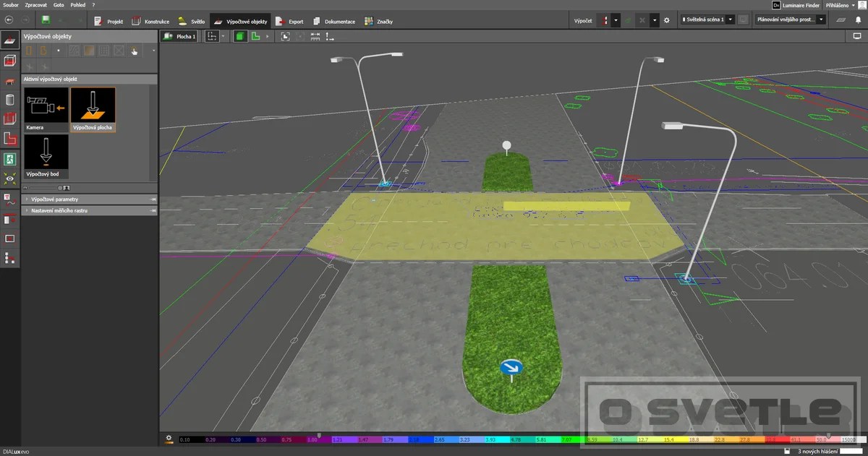Click the eye with arrows view tool

click(10, 177)
